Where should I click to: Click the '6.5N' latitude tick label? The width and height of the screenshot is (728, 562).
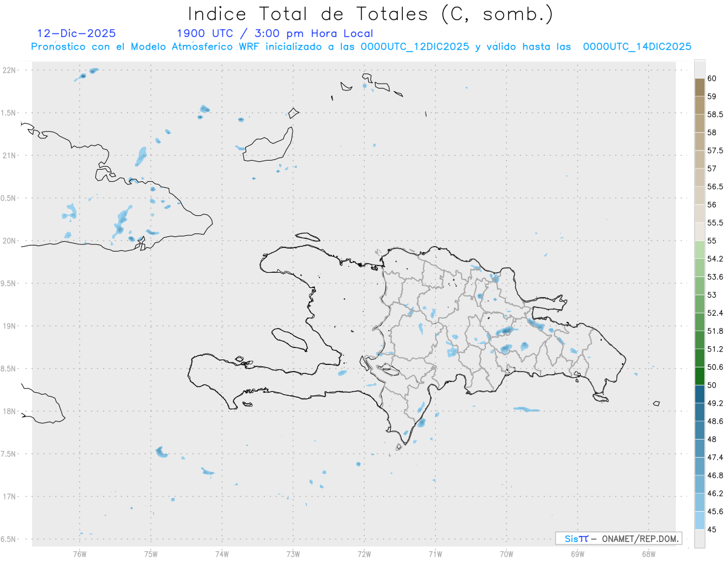[x=9, y=540]
